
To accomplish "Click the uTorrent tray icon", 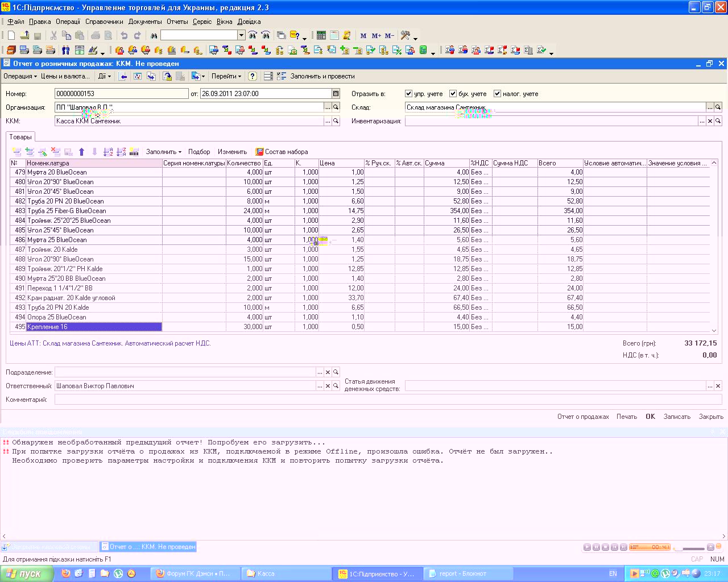I will point(665,573).
